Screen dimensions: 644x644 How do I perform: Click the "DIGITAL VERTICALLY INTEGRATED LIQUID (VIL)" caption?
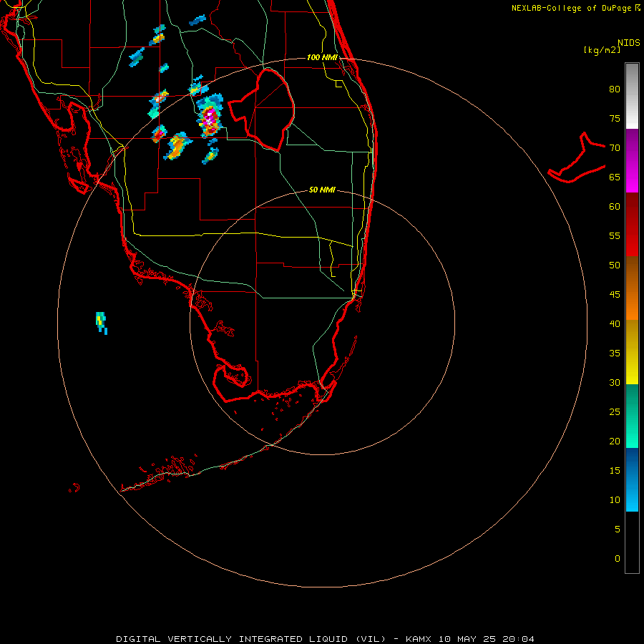point(251,639)
